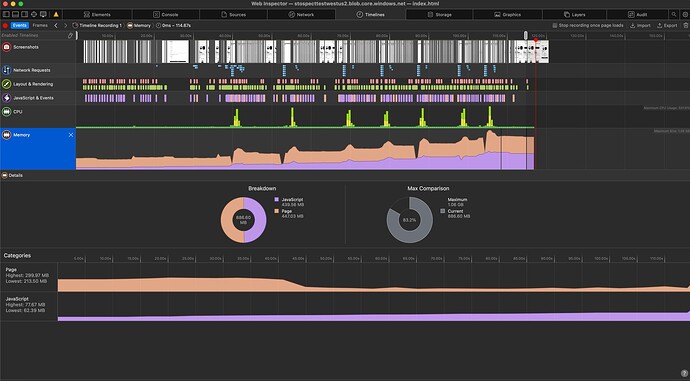Click the Categories heading

tap(17, 255)
